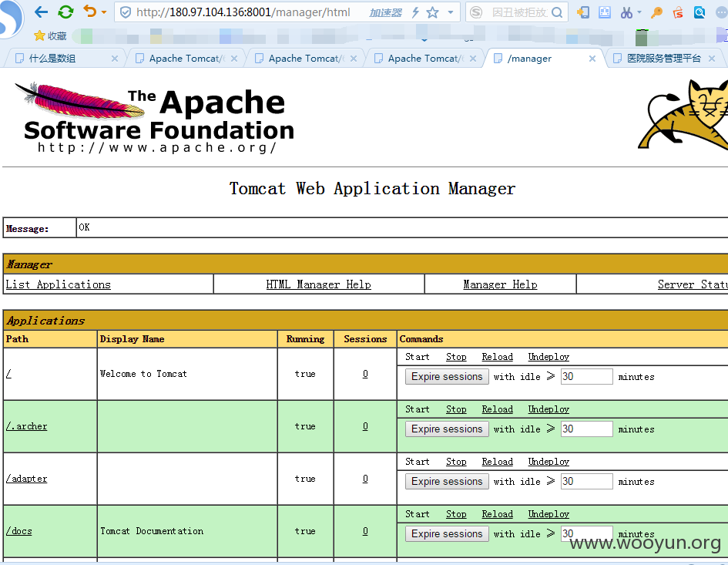728x565 pixels.
Task: Click the Sogou browser logo at top left
Action: [10, 18]
